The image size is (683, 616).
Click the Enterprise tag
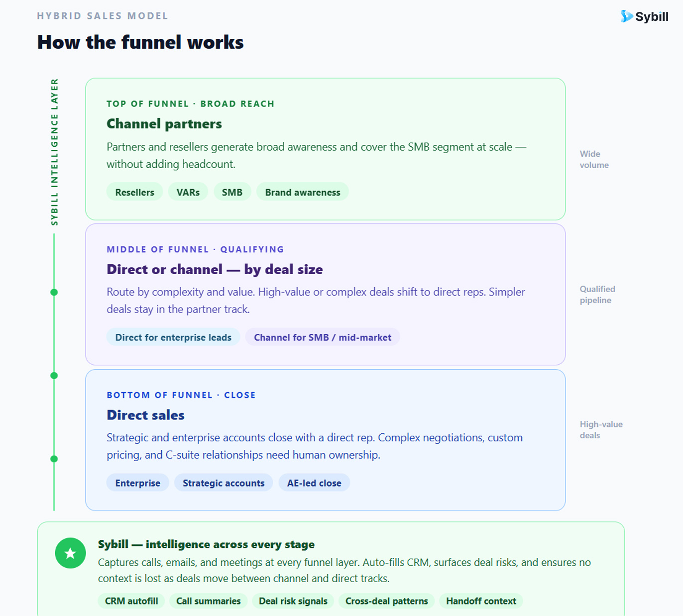138,483
